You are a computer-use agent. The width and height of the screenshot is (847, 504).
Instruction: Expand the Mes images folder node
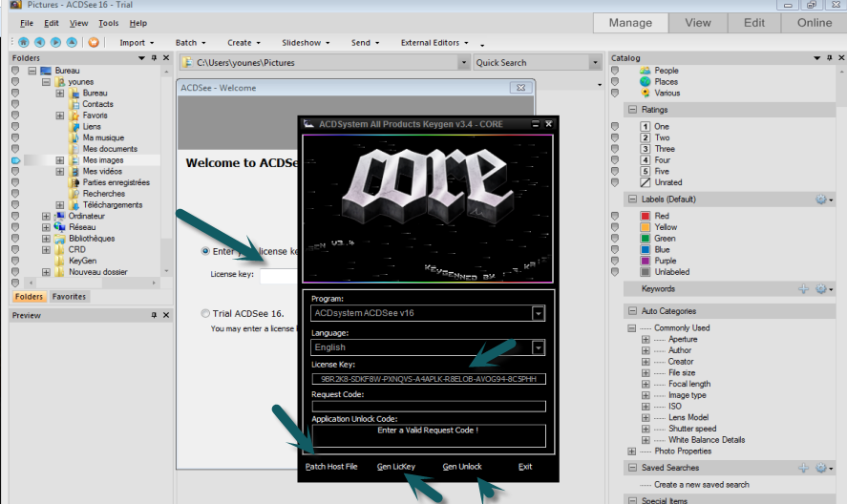click(x=60, y=160)
